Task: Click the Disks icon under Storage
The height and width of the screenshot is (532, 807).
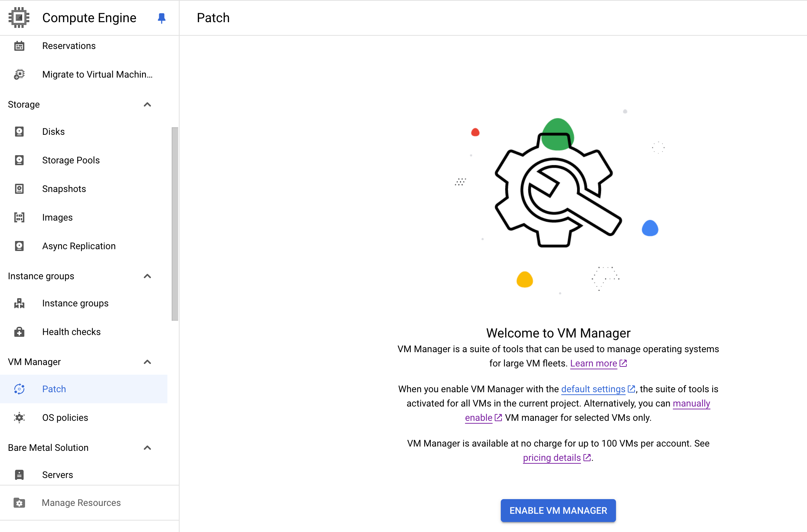Action: [20, 132]
